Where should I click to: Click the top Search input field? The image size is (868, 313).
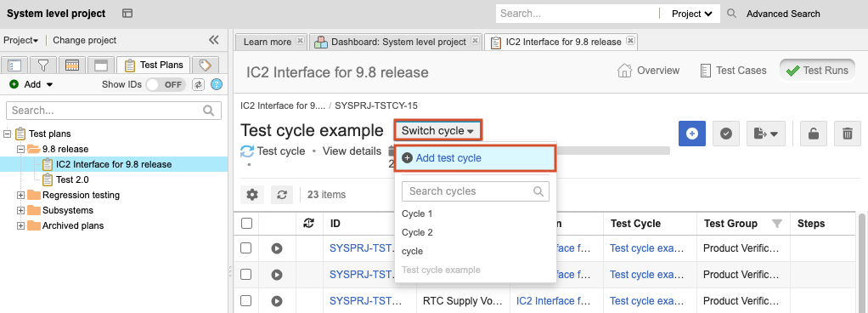(577, 14)
